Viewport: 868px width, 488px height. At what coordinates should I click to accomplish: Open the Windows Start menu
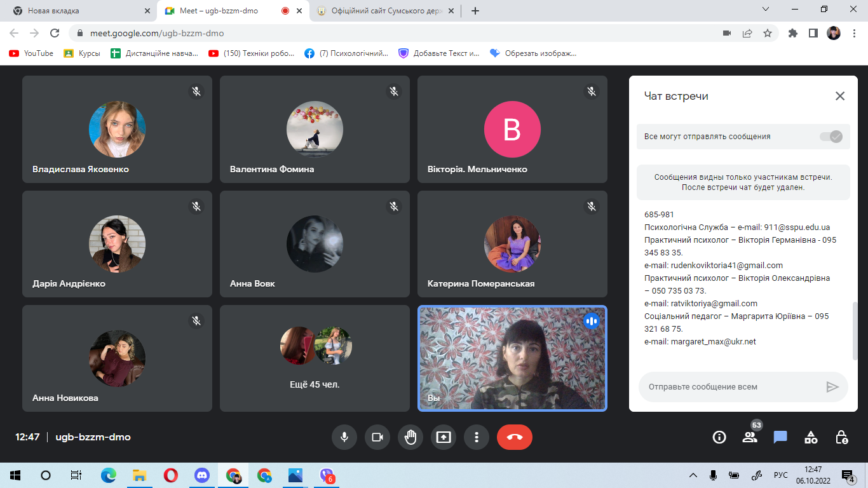[x=15, y=475]
